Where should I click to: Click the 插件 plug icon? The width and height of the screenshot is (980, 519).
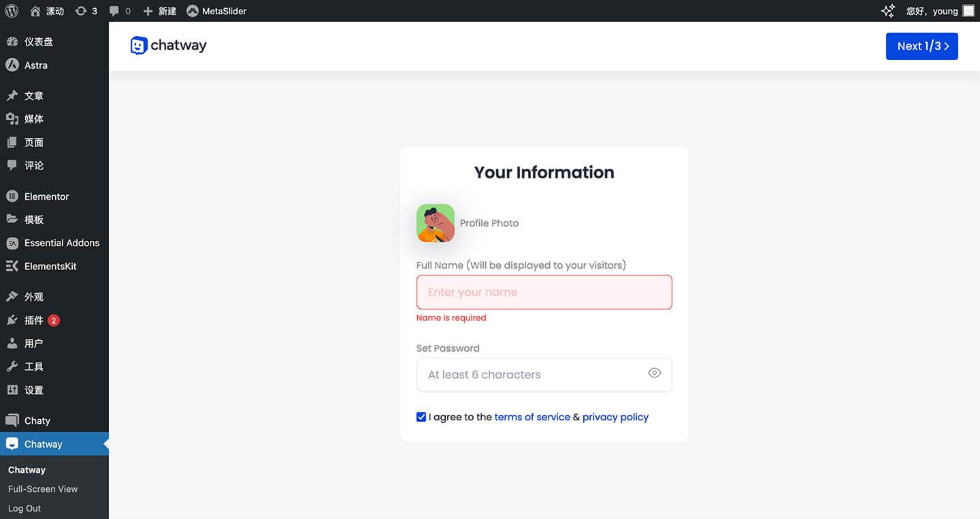tap(12, 320)
